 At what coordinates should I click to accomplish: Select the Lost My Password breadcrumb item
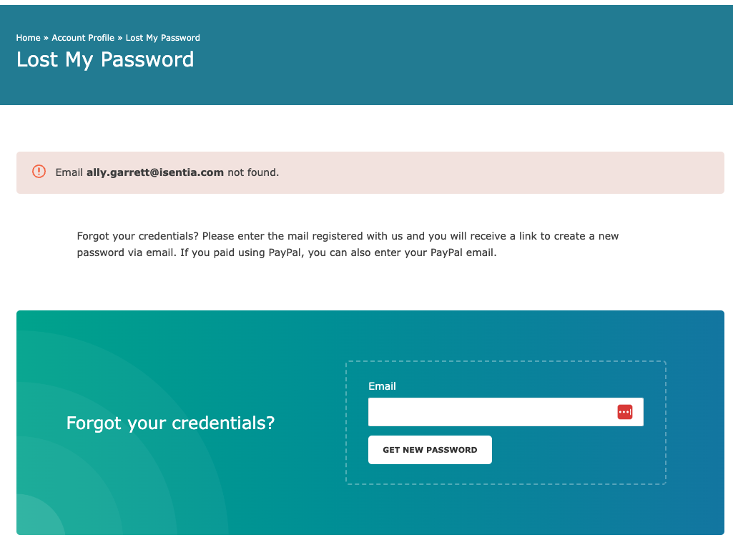162,38
